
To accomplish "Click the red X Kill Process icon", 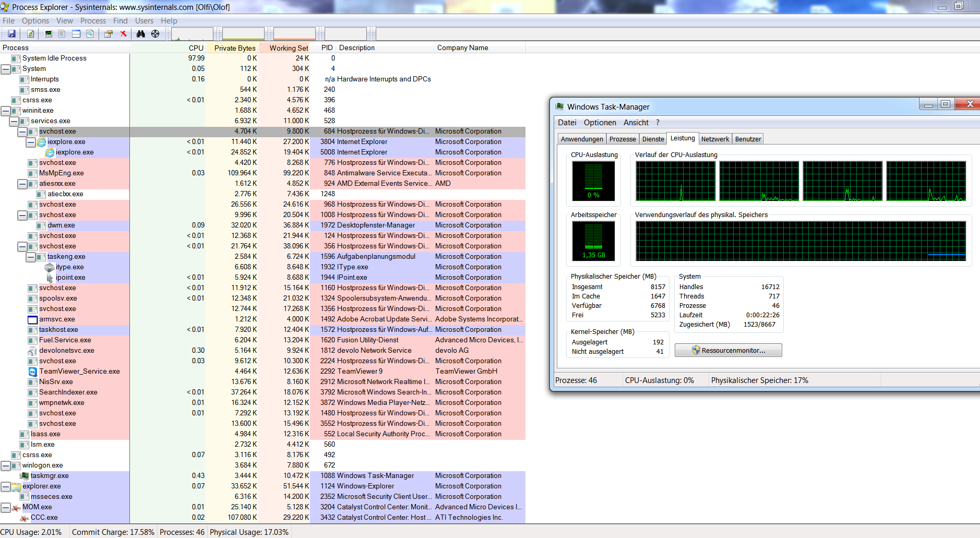I will coord(123,34).
